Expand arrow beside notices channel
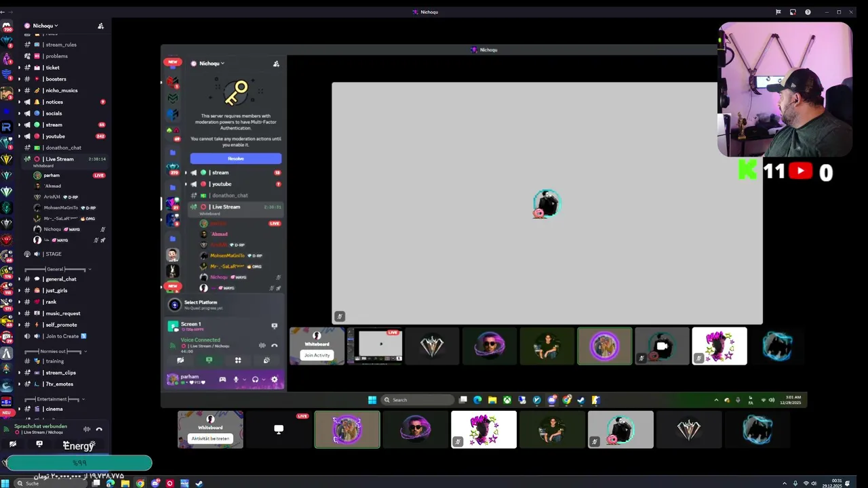868x488 pixels. (x=19, y=102)
